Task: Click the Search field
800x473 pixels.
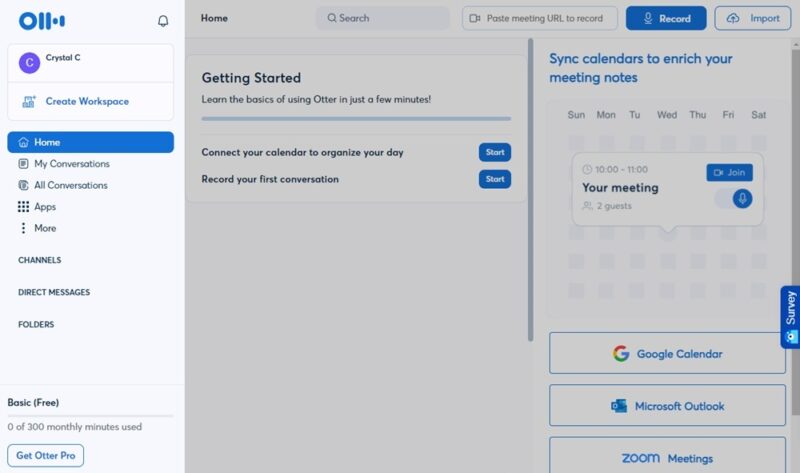Action: point(383,18)
